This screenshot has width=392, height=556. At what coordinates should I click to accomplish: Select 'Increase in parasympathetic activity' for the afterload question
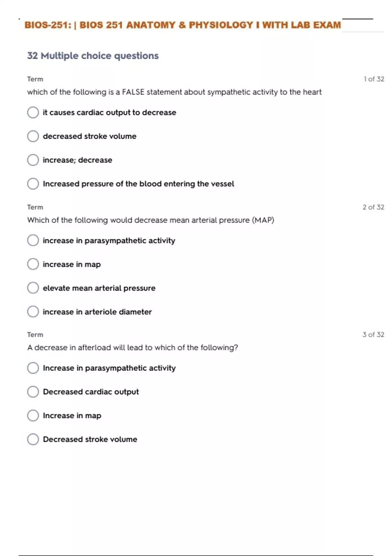coord(33,368)
